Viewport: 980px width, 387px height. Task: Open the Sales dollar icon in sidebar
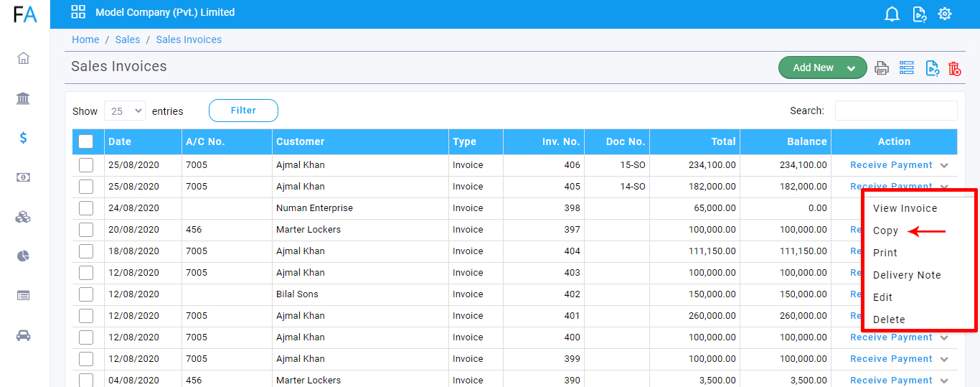(x=23, y=137)
